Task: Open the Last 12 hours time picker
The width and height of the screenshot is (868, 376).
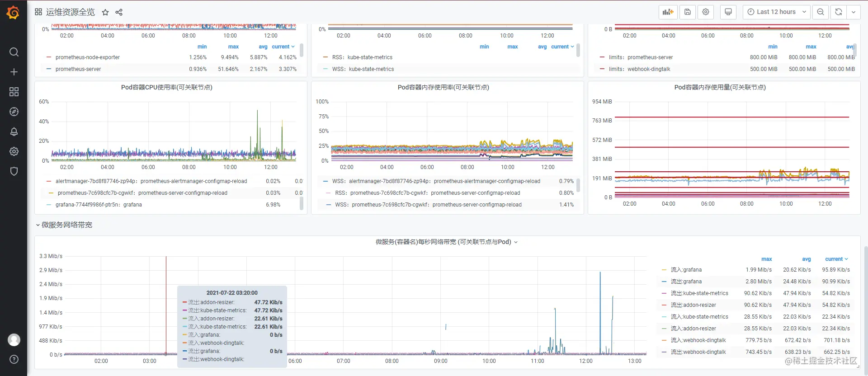Action: pyautogui.click(x=776, y=12)
